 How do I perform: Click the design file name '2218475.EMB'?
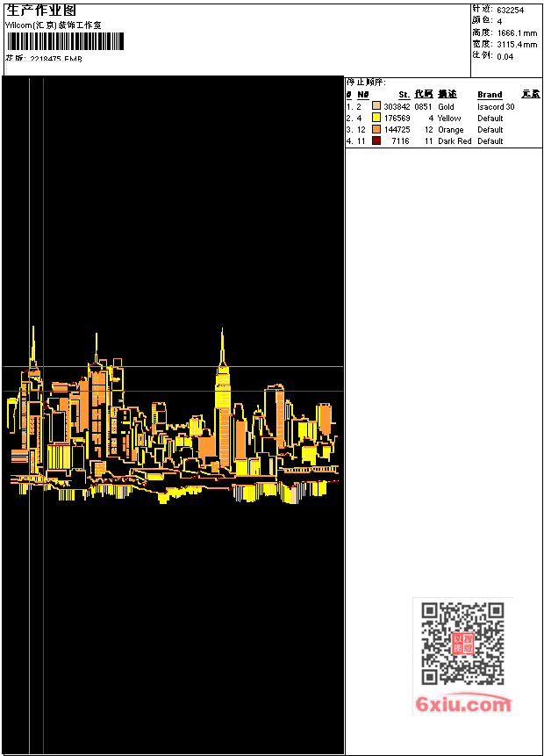tap(56, 59)
